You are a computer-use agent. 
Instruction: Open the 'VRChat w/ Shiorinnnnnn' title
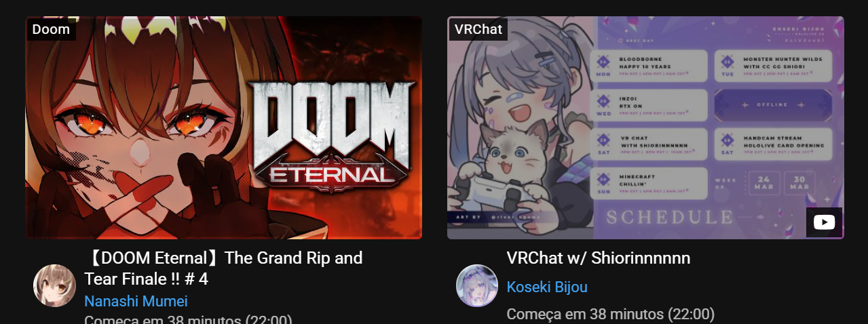click(x=598, y=258)
